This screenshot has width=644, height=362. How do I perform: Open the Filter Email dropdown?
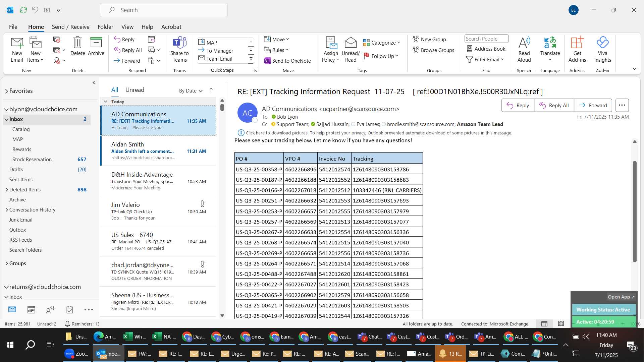485,59
